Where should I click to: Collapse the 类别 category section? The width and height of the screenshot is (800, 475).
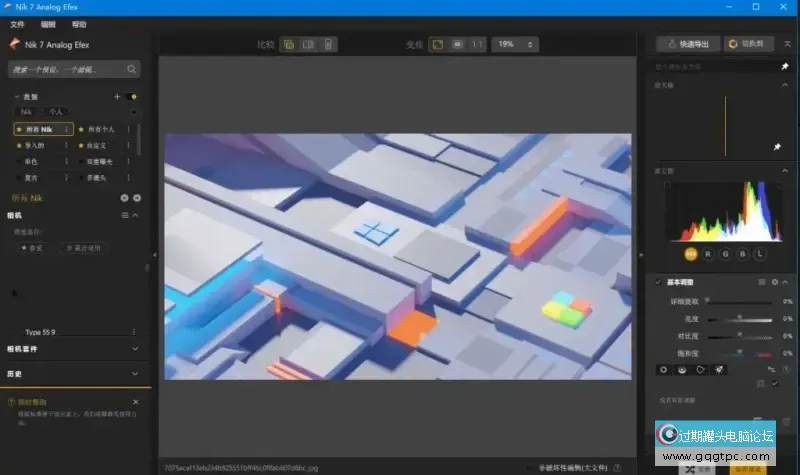(16, 96)
